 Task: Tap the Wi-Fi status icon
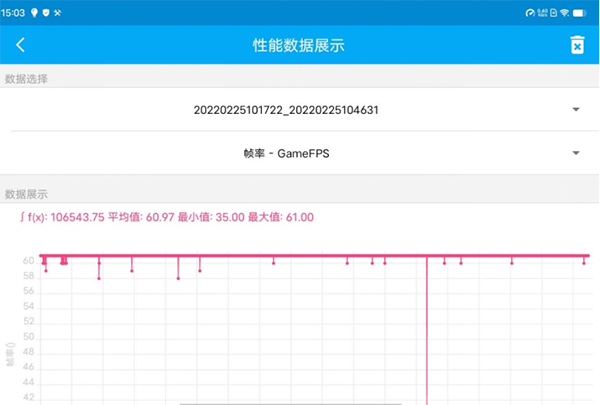(x=564, y=12)
